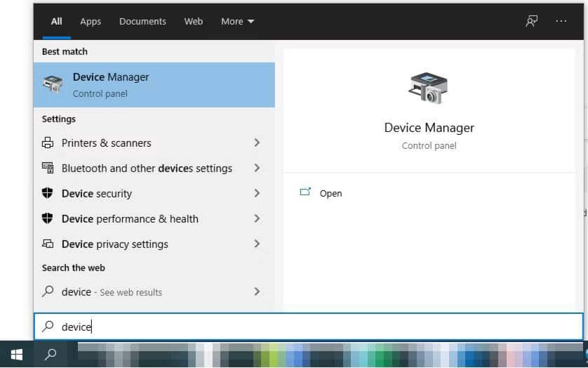Open Device performance & health setting
Screen dimensions: 588x368
[130, 218]
